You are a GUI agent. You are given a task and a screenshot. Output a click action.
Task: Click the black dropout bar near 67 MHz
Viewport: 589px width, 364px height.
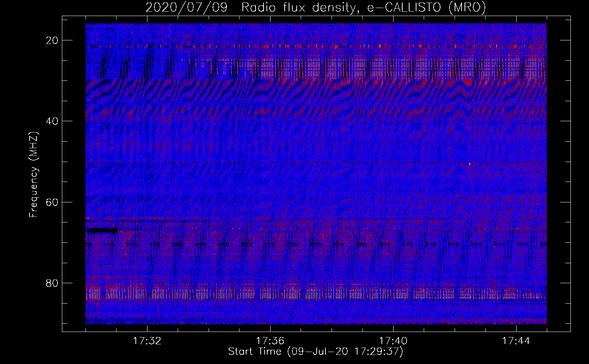tap(102, 230)
